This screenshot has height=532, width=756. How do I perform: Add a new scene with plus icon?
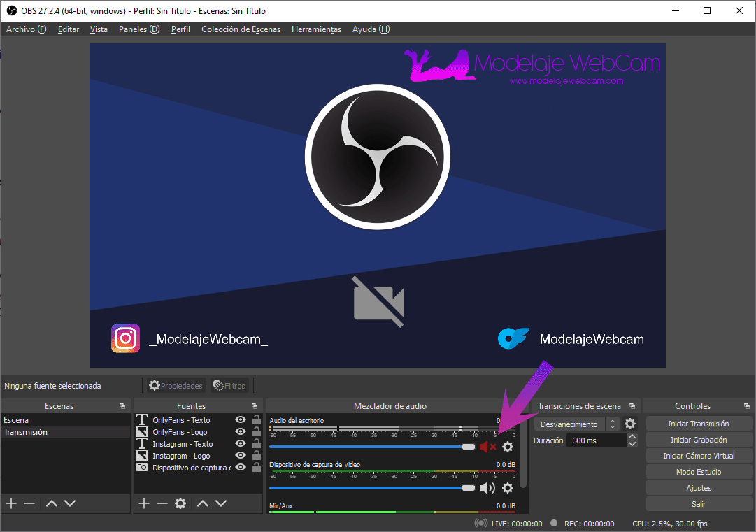[10, 503]
